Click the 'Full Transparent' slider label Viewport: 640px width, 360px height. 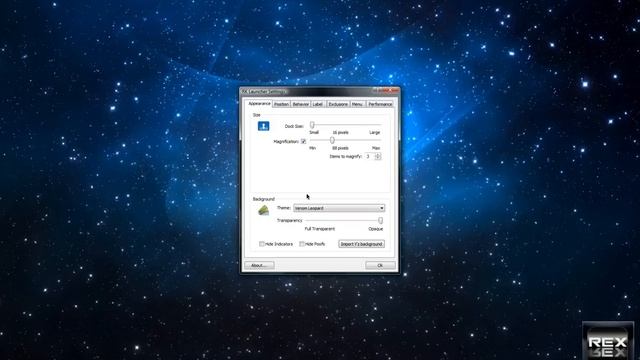click(x=320, y=229)
